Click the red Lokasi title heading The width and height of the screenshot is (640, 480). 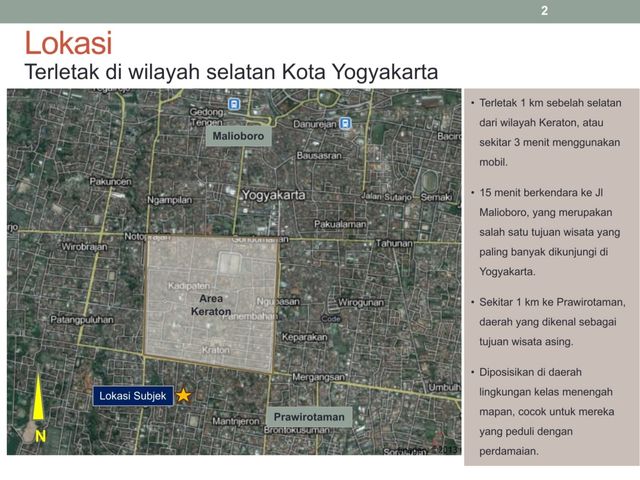[x=68, y=43]
